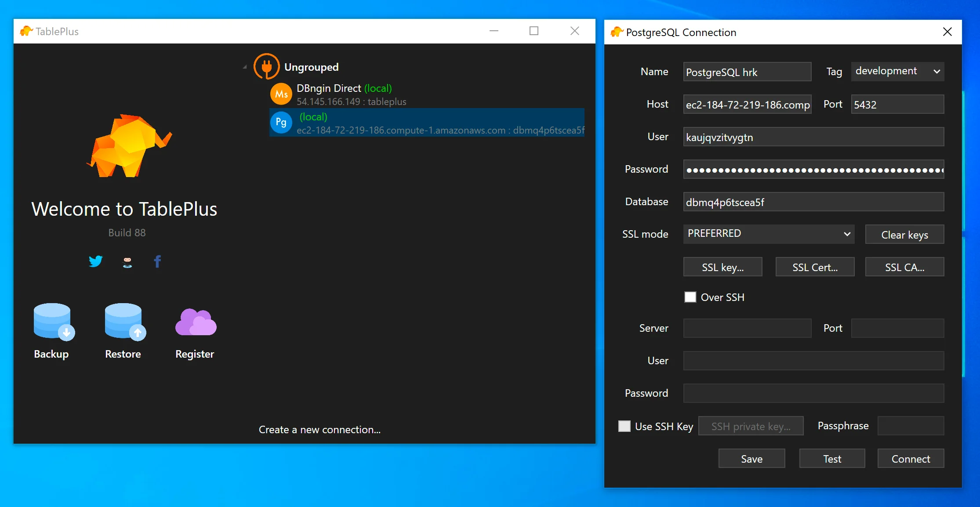Click the icon between Twitter and Facebook
Image resolution: width=980 pixels, height=507 pixels.
pos(127,262)
